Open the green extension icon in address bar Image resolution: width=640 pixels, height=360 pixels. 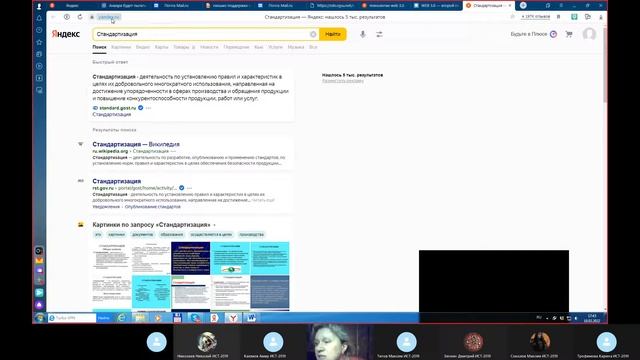[x=574, y=17]
